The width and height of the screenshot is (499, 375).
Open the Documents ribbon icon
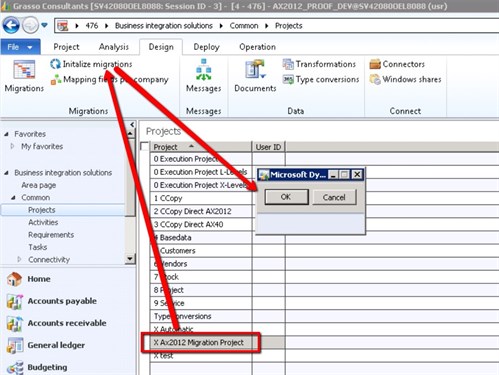pos(255,70)
